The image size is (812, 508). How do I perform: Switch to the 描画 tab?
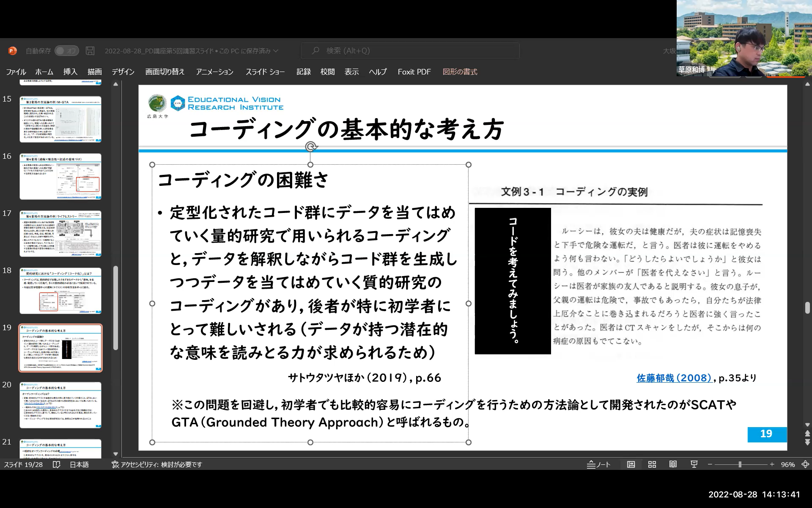95,72
